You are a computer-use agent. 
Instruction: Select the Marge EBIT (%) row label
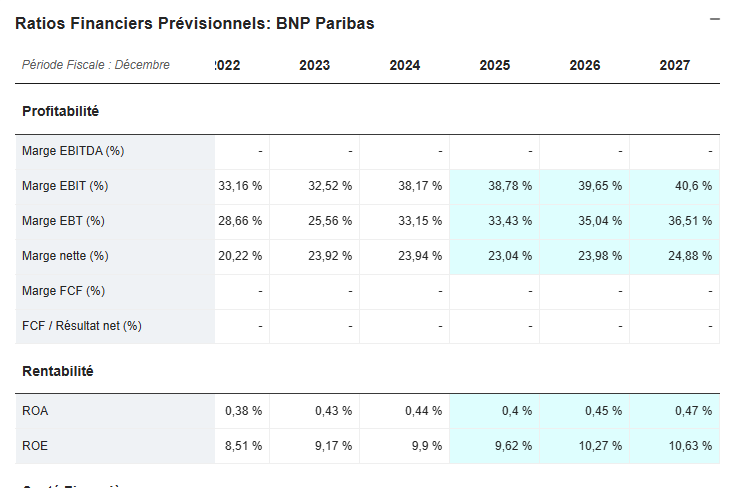65,186
